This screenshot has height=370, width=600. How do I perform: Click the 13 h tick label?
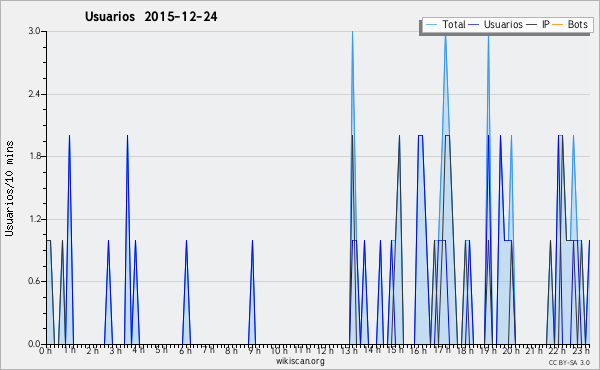(349, 350)
